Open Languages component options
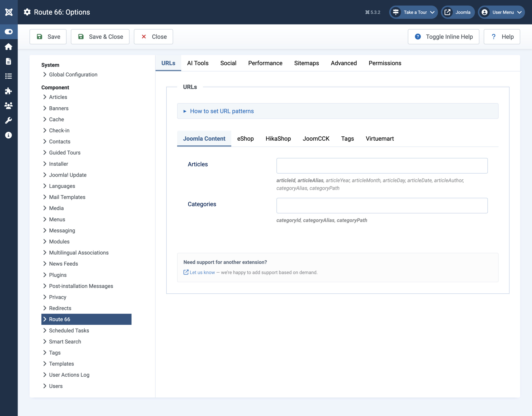 pyautogui.click(x=62, y=186)
